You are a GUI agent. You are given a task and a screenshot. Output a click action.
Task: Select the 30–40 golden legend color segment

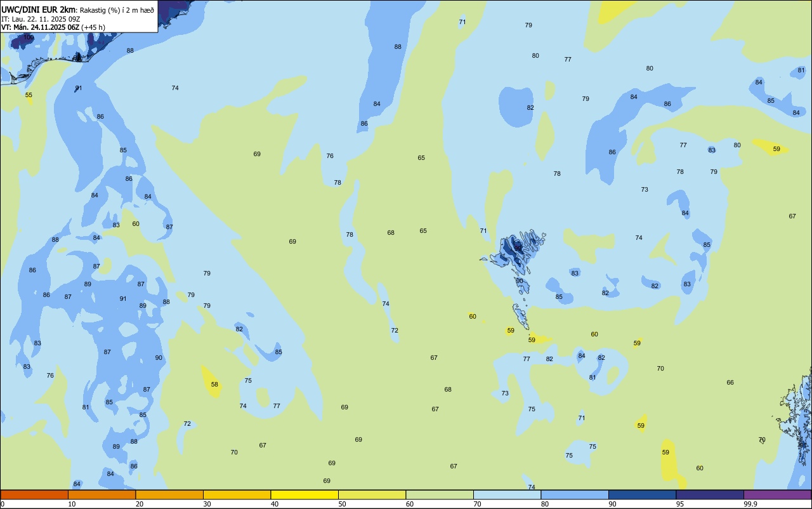237,494
